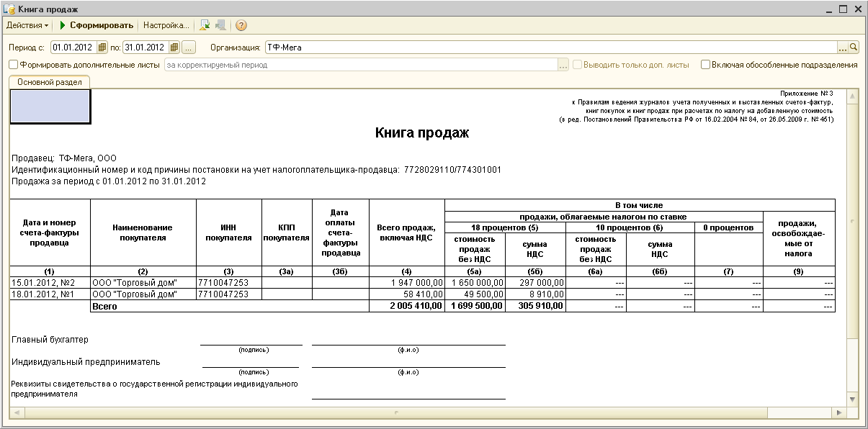The height and width of the screenshot is (429, 868).
Task: Click the total sales value 1 947 000,00
Action: (x=407, y=283)
